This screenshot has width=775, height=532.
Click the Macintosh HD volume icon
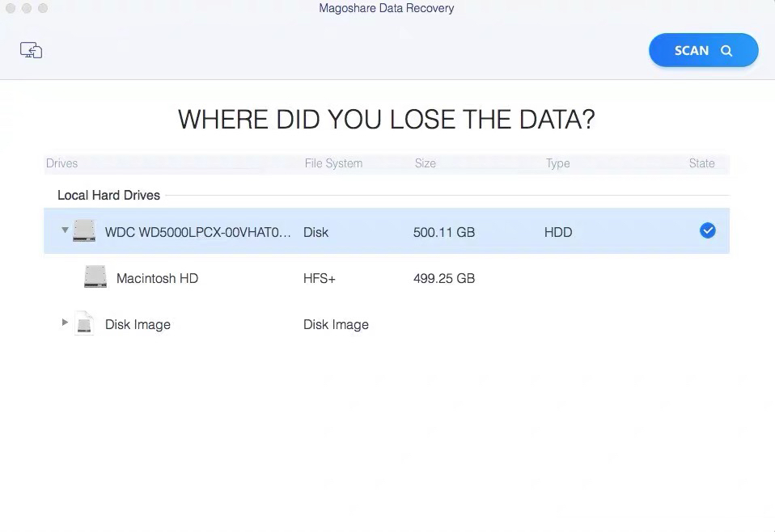pos(95,277)
